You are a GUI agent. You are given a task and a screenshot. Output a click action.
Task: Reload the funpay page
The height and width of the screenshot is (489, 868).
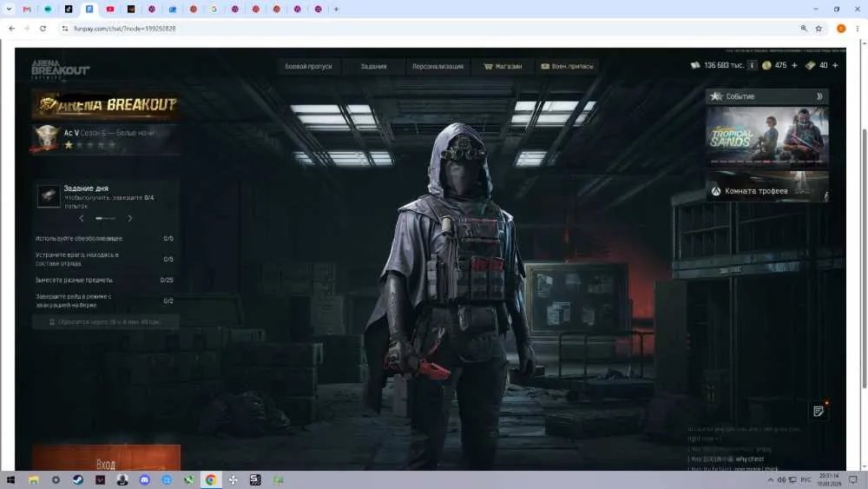pos(43,29)
